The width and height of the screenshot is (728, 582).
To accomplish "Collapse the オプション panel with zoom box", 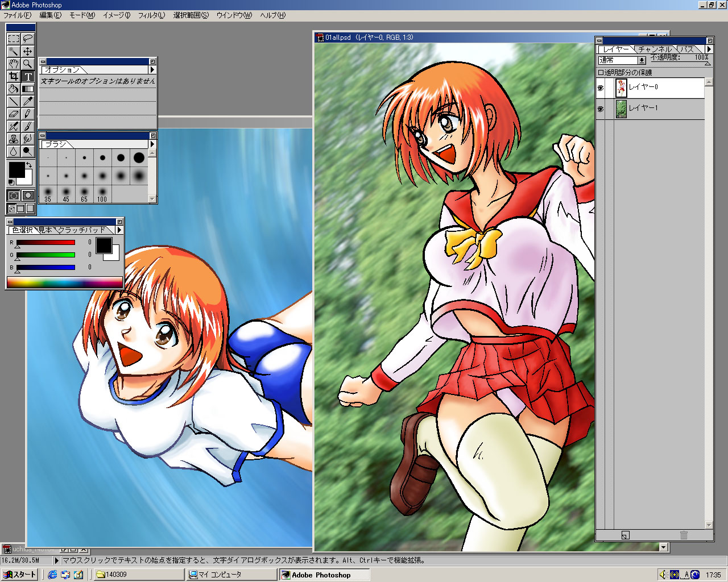I will coord(152,61).
